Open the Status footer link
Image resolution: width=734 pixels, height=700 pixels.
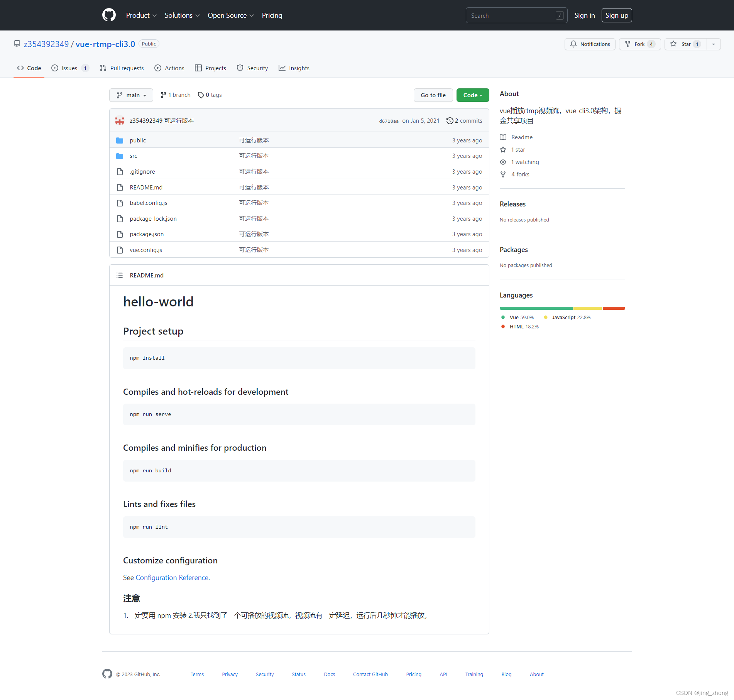tap(299, 674)
